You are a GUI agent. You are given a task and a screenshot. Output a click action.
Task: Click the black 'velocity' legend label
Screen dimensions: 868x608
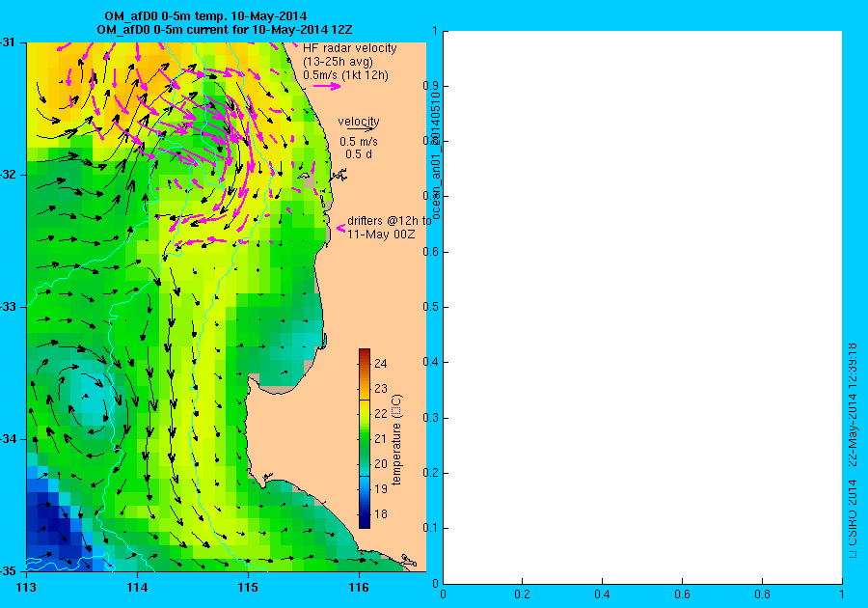click(x=359, y=122)
